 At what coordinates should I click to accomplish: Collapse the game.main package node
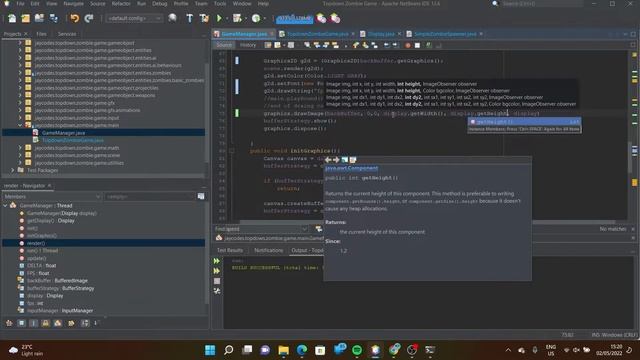pos(20,125)
